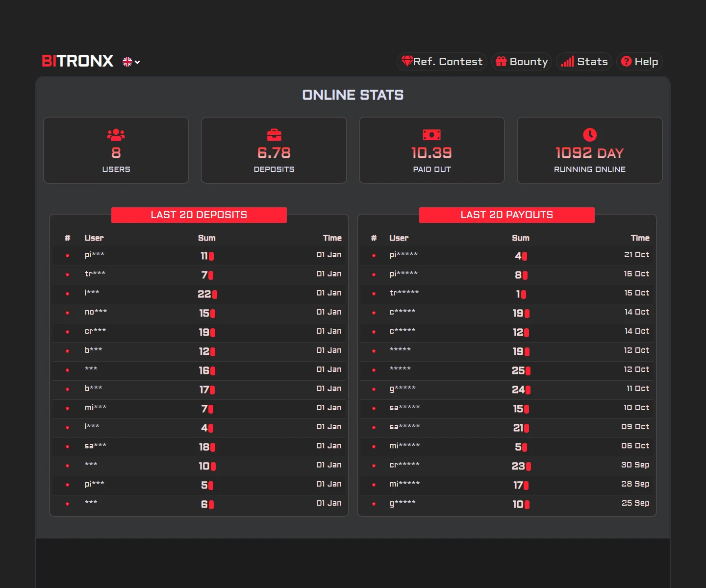
Task: Click the users group icon
Action: [x=116, y=135]
